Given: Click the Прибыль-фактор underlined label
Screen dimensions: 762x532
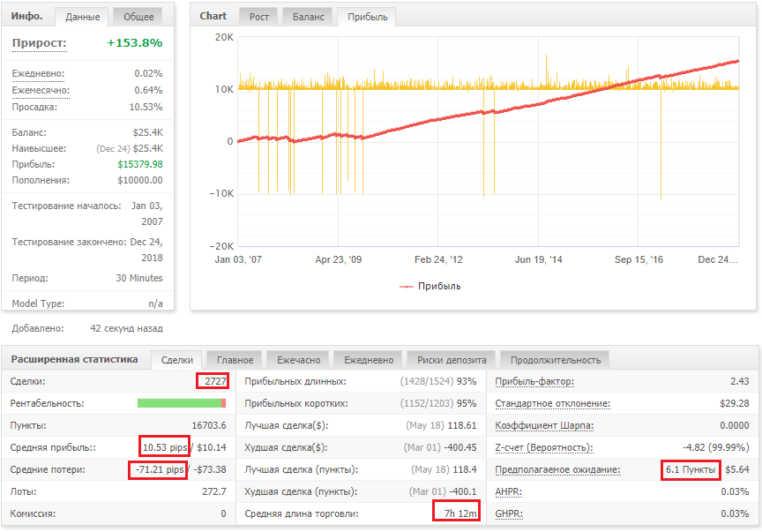Looking at the screenshot, I should coord(534,382).
